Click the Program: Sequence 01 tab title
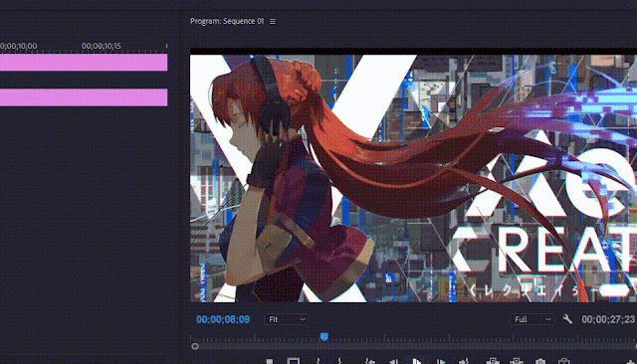The height and width of the screenshot is (364, 637). click(227, 21)
